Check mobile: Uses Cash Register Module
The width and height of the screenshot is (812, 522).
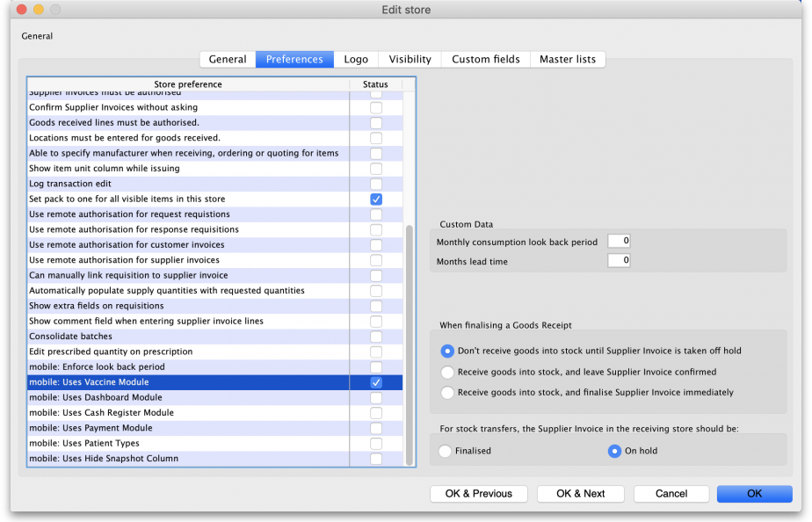(376, 413)
